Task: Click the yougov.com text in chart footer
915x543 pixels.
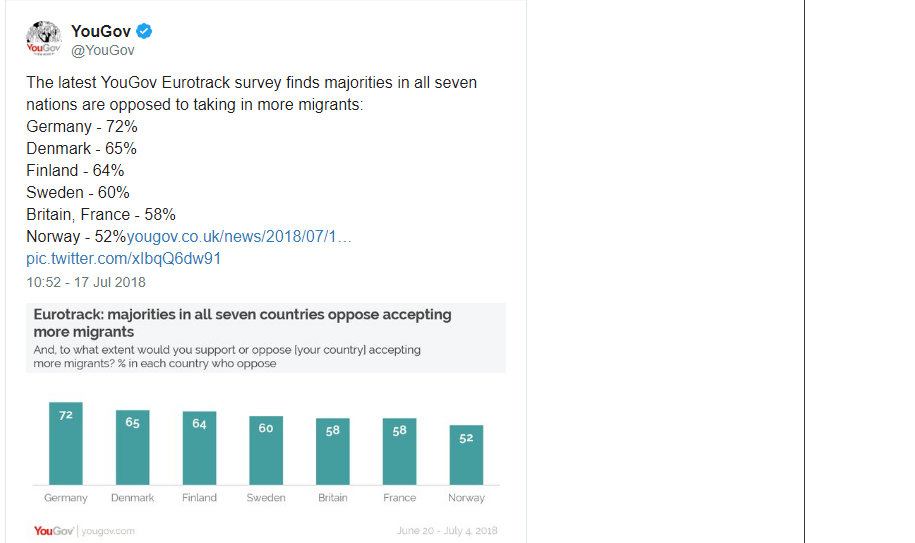Action: point(108,531)
